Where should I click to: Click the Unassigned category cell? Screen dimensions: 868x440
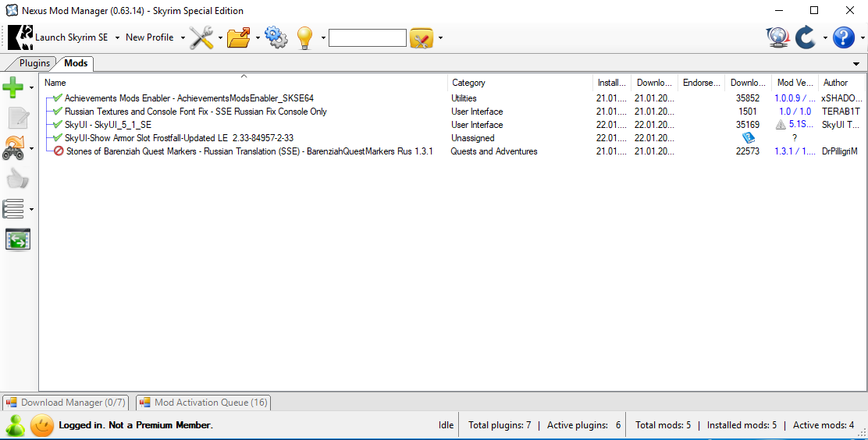(x=473, y=138)
